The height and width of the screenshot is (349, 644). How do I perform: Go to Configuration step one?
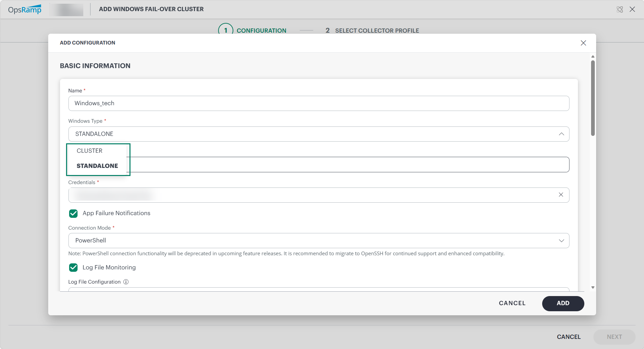click(253, 30)
